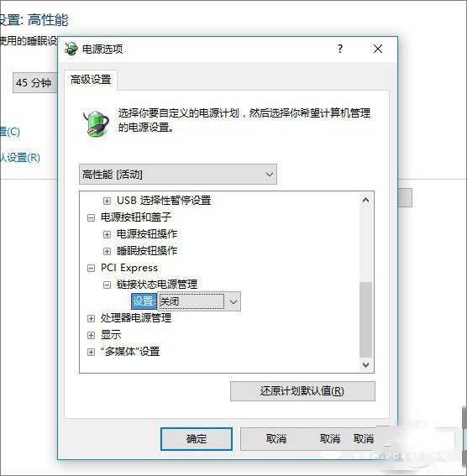Image resolution: width=467 pixels, height=476 pixels.
Task: Collapse the PCI Express node
Action: pos(91,268)
